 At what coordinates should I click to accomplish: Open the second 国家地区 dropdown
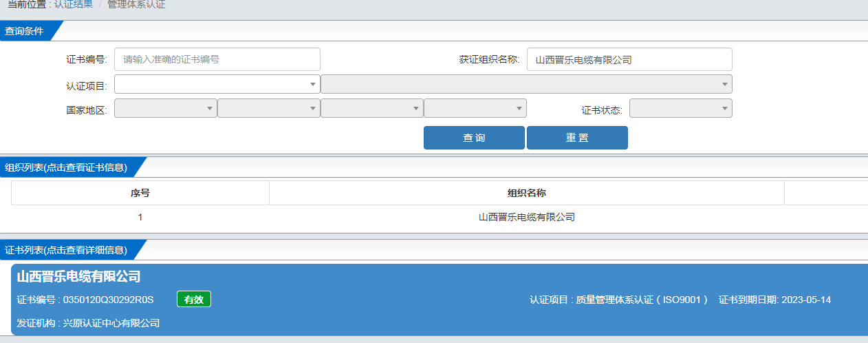click(x=269, y=109)
